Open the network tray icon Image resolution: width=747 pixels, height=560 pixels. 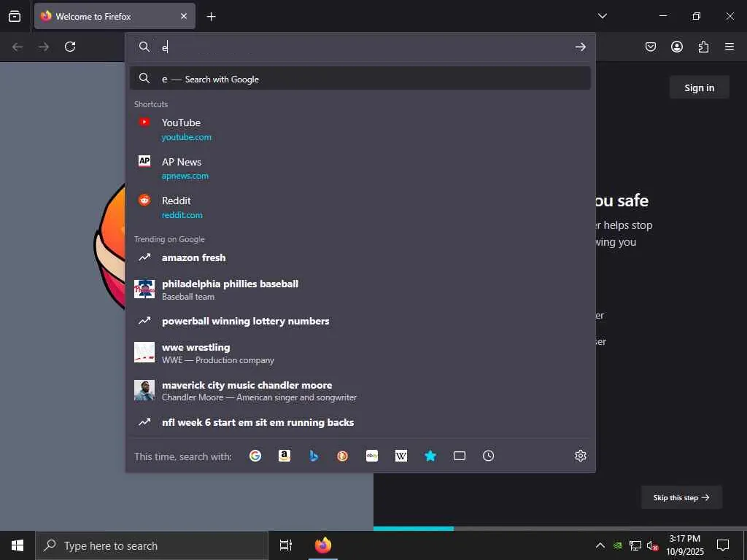point(635,545)
